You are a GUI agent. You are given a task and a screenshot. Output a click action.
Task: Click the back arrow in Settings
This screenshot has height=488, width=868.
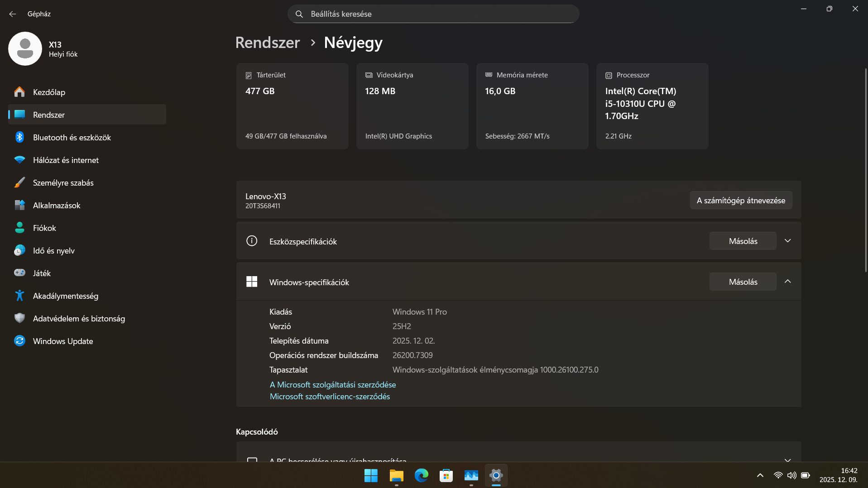pyautogui.click(x=13, y=14)
